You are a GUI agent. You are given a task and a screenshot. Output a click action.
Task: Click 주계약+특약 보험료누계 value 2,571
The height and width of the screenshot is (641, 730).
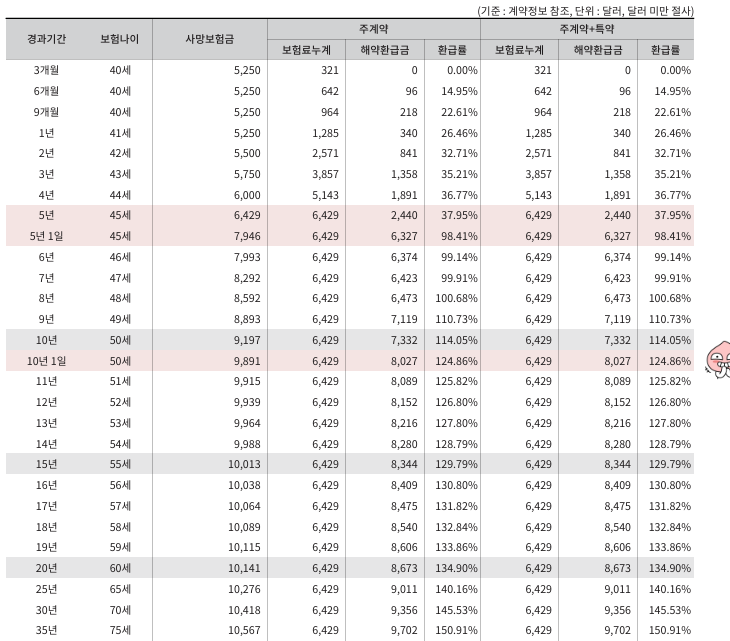click(x=538, y=153)
